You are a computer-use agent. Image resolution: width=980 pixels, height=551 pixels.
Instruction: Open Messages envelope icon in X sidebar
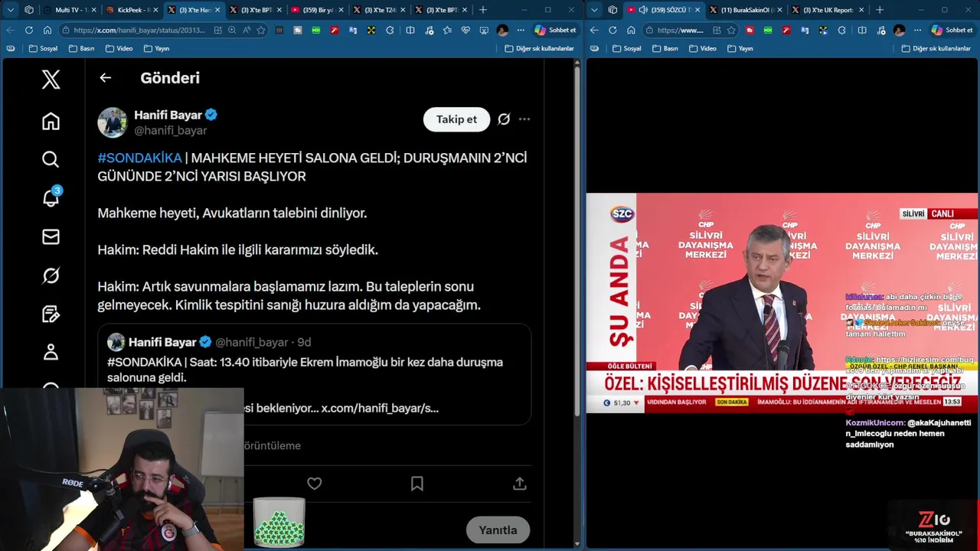51,236
